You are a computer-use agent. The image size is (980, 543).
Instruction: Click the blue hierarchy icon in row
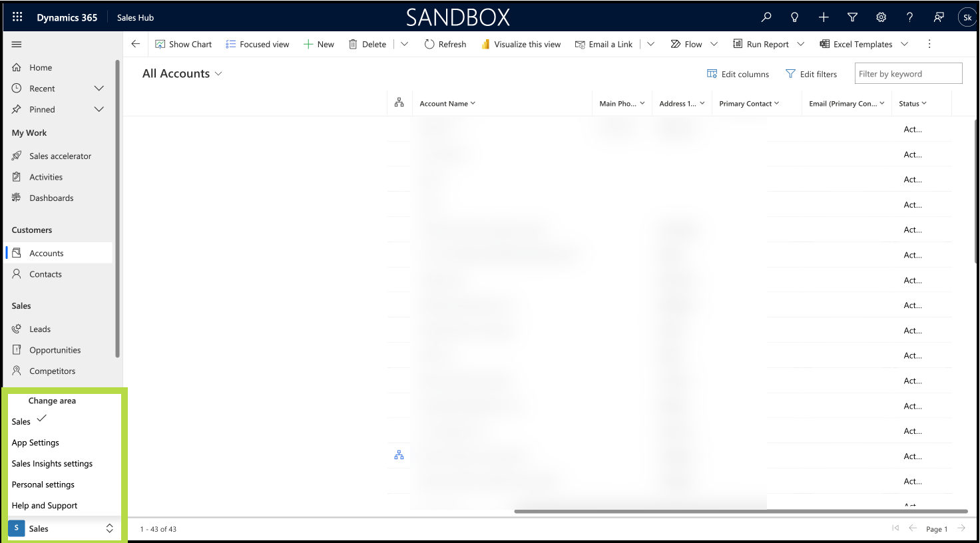point(399,455)
